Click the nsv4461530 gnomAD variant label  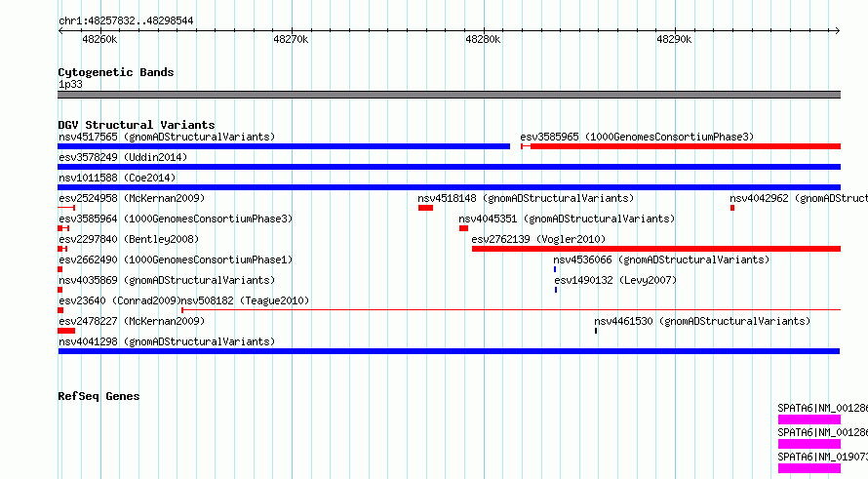[x=702, y=321]
